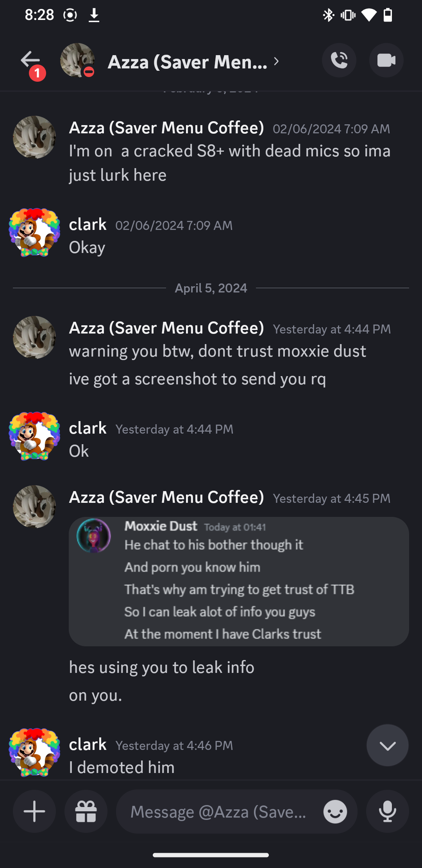Open the Moxxie Dust screenshot image
Image resolution: width=422 pixels, height=868 pixels.
click(239, 581)
